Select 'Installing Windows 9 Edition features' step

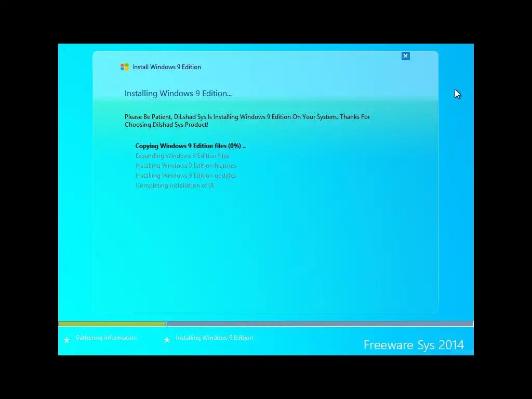[x=185, y=166]
